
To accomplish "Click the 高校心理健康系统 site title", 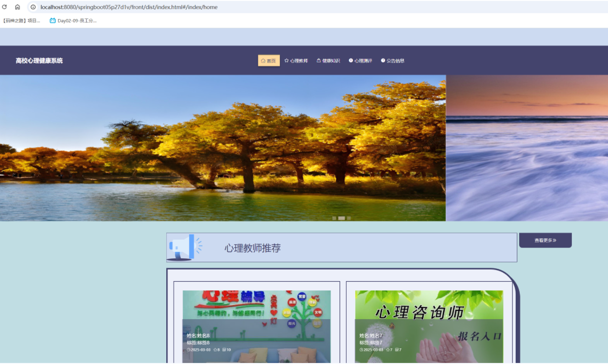I will (x=39, y=61).
